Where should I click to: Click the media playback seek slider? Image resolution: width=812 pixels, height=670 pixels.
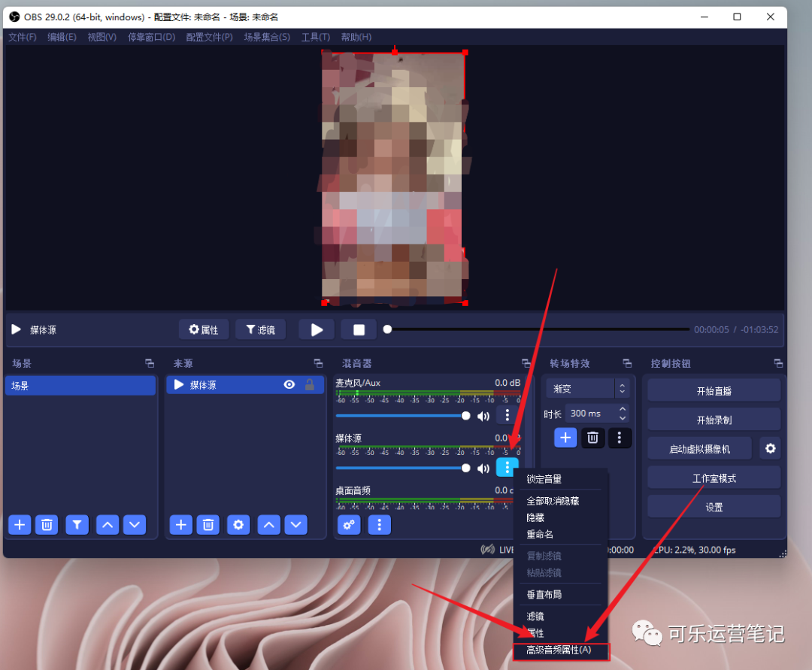[537, 329]
